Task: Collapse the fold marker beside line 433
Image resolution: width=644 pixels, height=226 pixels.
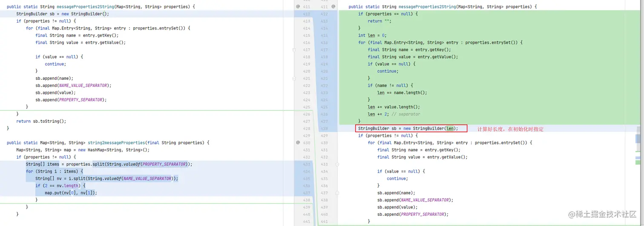Action: [336, 164]
